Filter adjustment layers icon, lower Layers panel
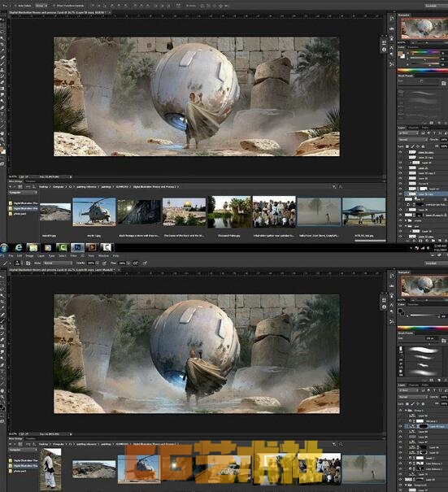This screenshot has width=448, height=492. tap(428, 390)
